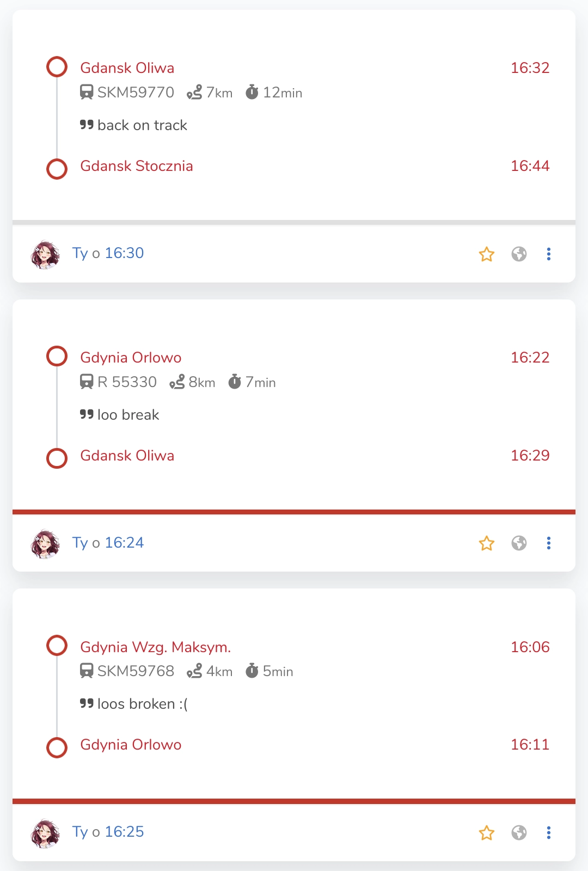588x871 pixels.
Task: Click the train icon next to SKM59770
Action: (x=87, y=93)
